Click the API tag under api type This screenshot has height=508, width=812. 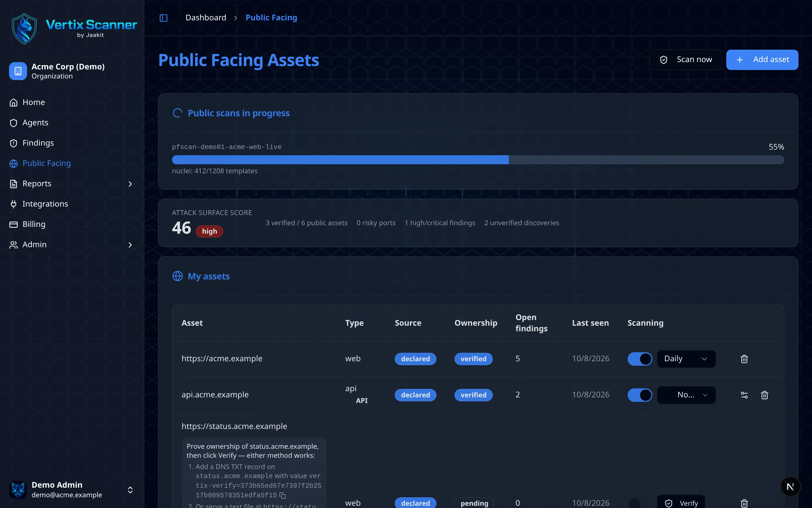coord(361,400)
